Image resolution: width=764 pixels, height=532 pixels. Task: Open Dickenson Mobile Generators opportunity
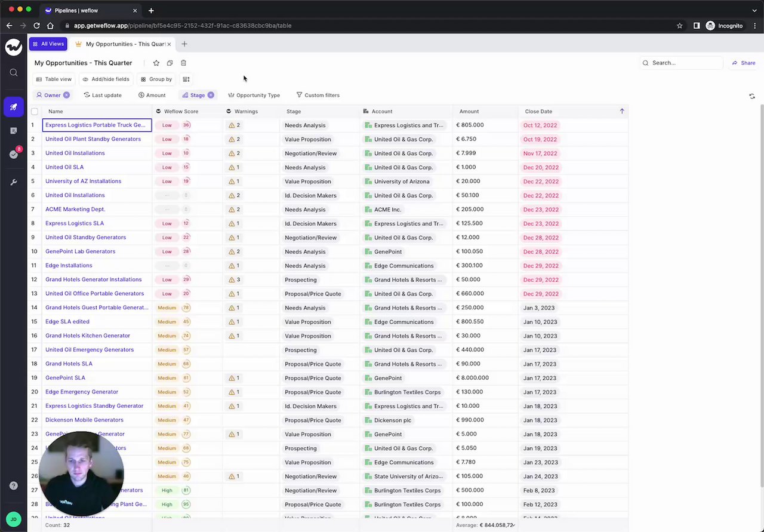(84, 420)
